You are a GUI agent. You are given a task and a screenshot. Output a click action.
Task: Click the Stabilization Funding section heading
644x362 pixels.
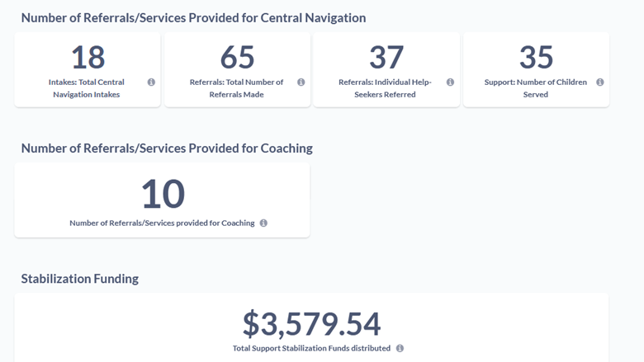pyautogui.click(x=80, y=279)
